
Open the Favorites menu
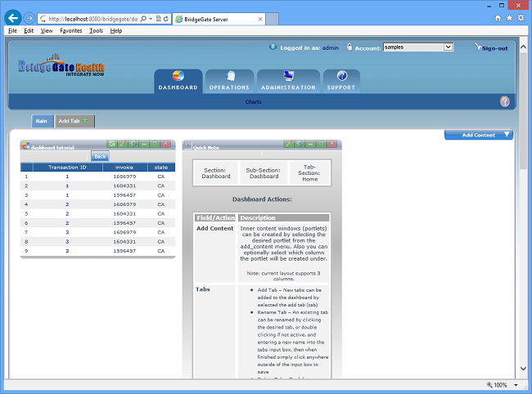70,30
